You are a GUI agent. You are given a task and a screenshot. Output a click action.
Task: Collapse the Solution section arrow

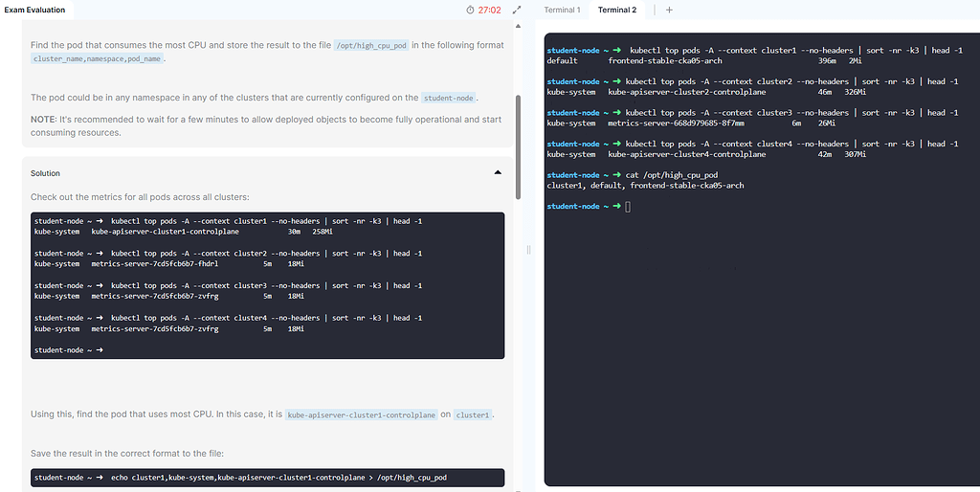(497, 173)
